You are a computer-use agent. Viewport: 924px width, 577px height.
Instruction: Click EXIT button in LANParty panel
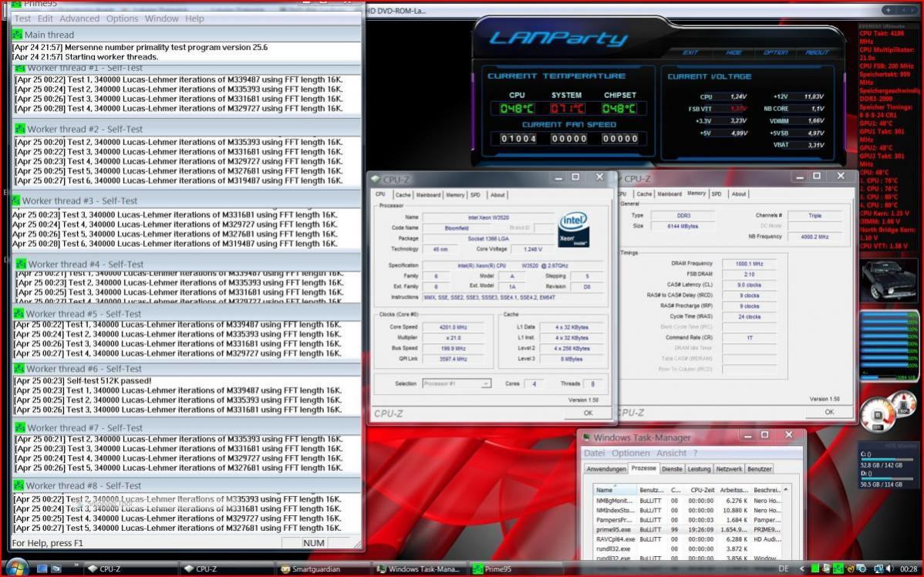[690, 52]
